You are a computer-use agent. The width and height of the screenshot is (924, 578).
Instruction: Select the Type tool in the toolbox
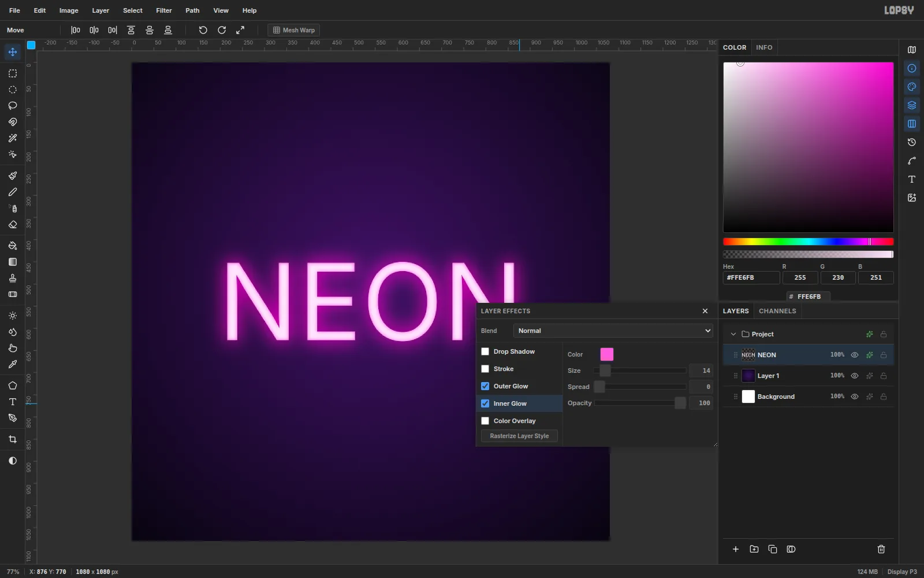pos(13,402)
